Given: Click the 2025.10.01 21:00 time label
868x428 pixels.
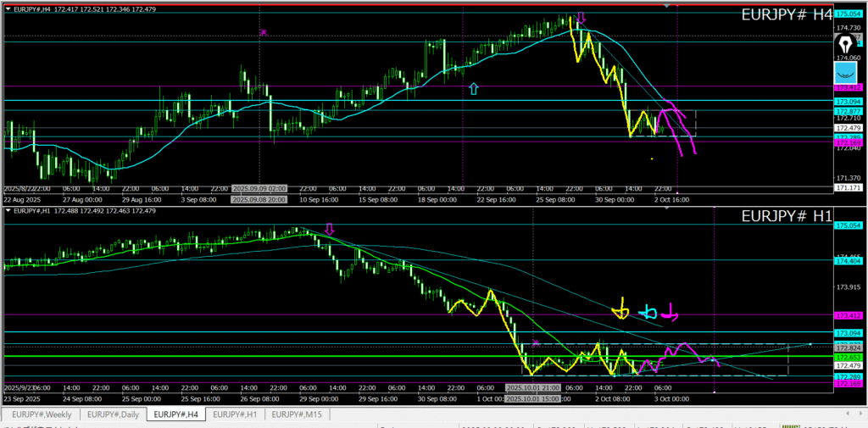Looking at the screenshot, I should click(x=532, y=387).
